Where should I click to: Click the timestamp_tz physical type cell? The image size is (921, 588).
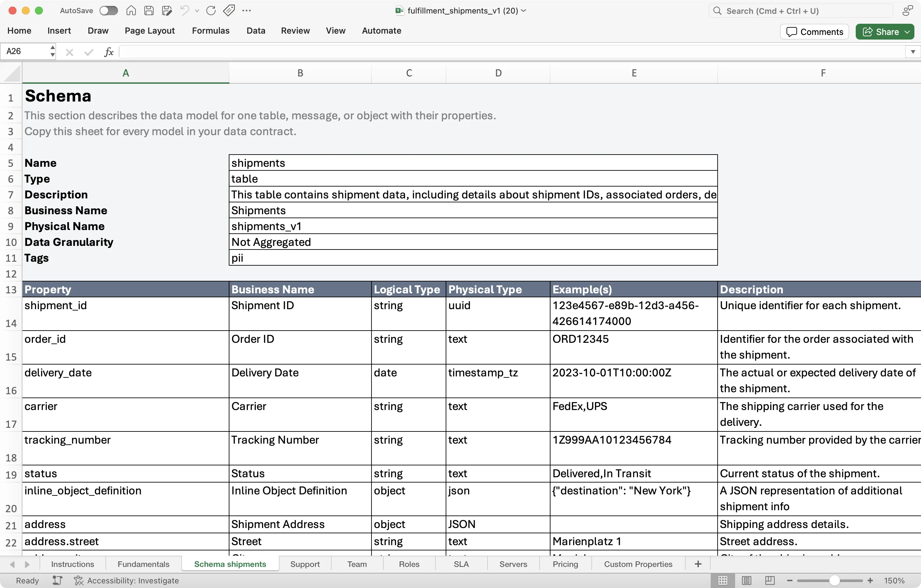[x=498, y=381]
